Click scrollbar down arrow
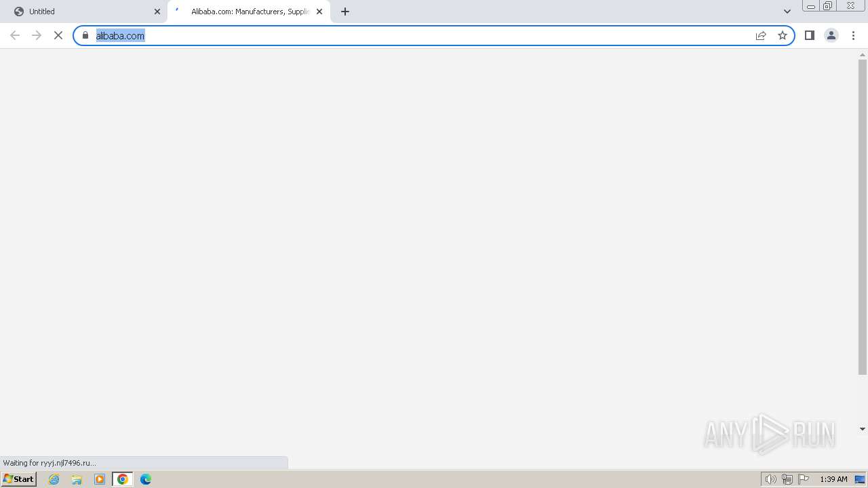The image size is (868, 488). tap(863, 429)
